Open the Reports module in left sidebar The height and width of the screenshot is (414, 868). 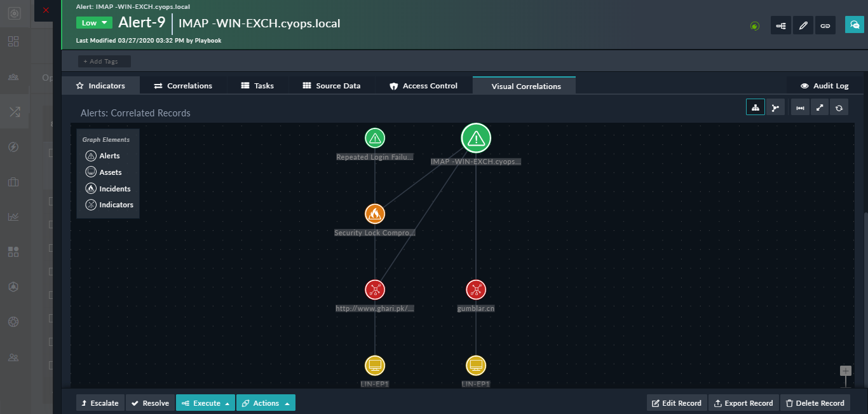pos(13,216)
